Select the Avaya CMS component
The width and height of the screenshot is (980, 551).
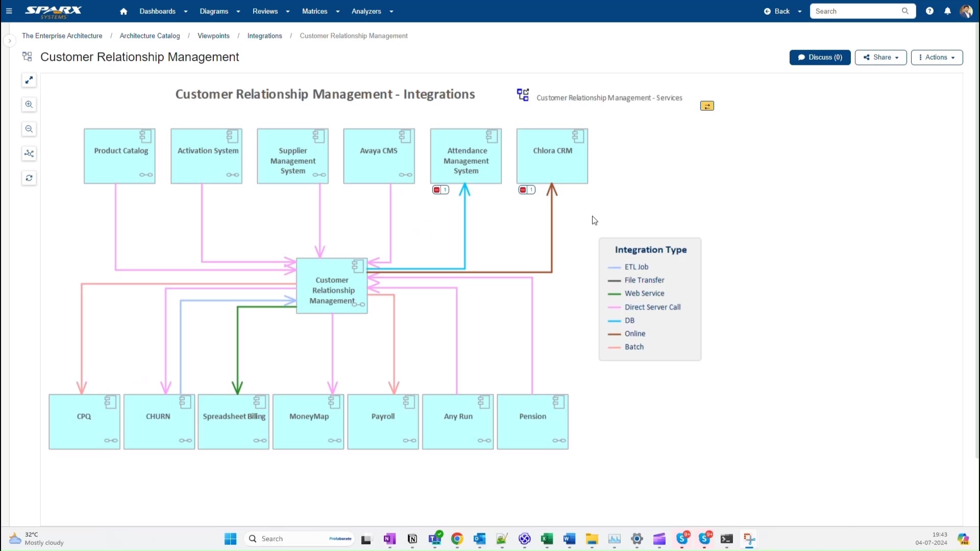379,156
